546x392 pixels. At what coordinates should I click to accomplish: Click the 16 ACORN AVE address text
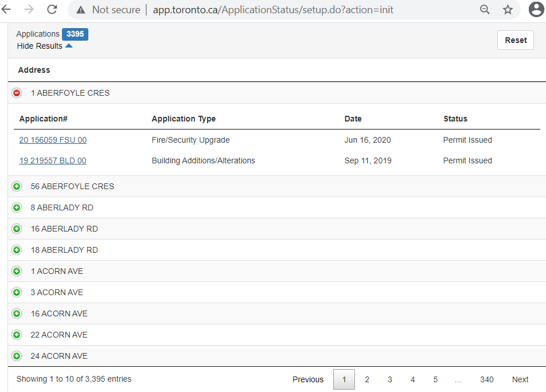(59, 313)
